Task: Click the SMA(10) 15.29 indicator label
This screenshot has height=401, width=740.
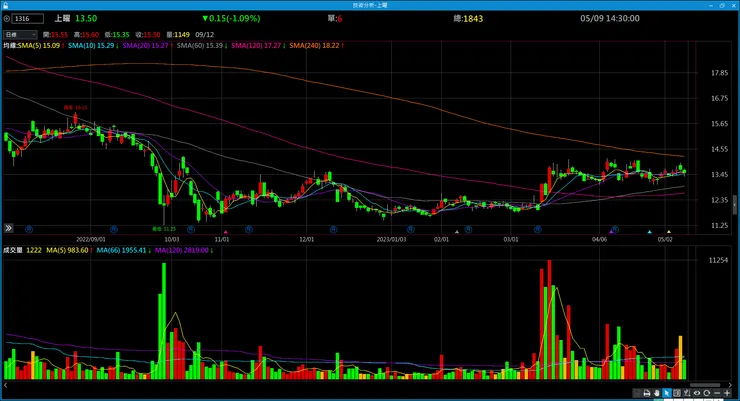Action: (x=91, y=46)
